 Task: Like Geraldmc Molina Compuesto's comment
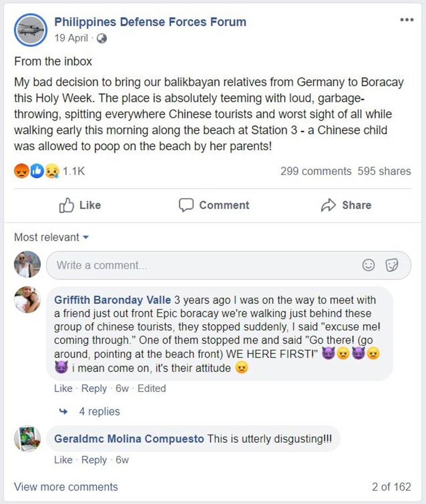pos(63,460)
